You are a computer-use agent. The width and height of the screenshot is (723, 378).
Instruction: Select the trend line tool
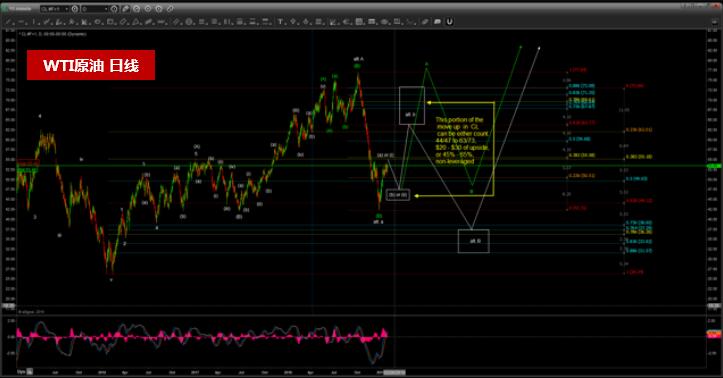8,22
